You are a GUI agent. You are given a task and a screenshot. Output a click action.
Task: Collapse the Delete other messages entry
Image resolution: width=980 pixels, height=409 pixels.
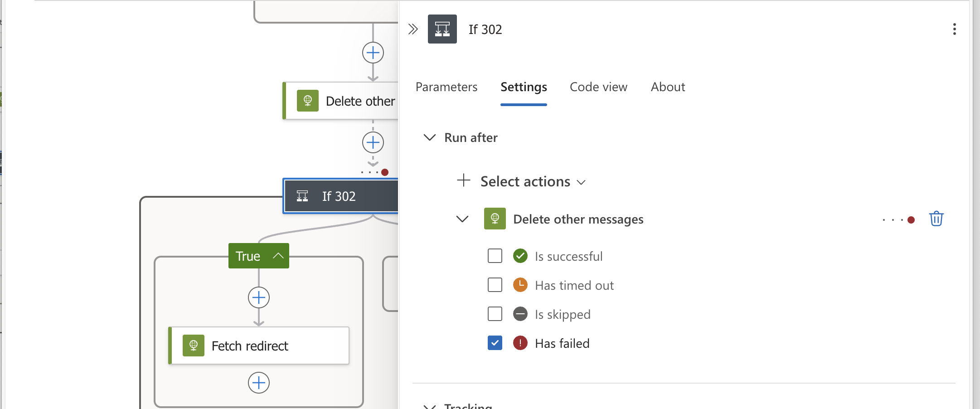point(462,219)
